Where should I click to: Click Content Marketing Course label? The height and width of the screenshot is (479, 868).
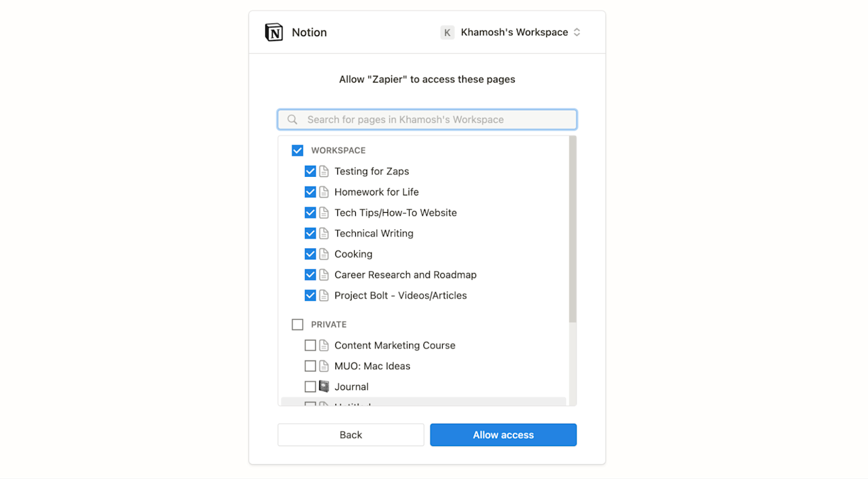tap(395, 345)
